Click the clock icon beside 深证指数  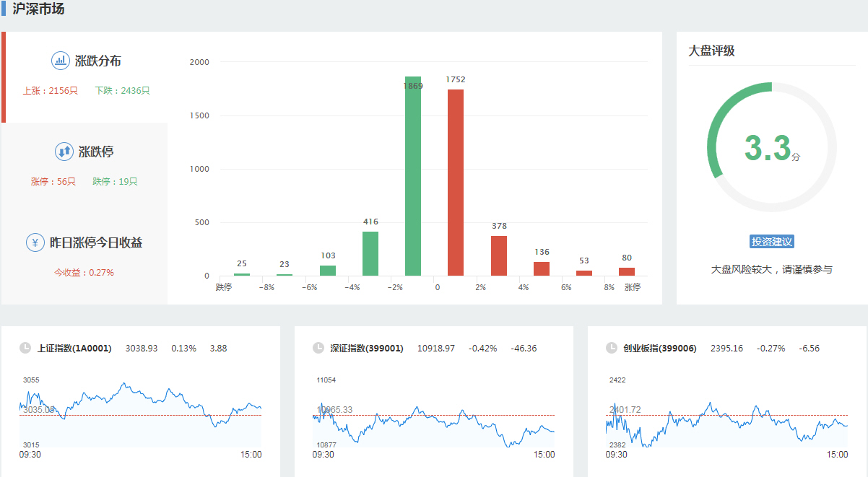(x=318, y=348)
